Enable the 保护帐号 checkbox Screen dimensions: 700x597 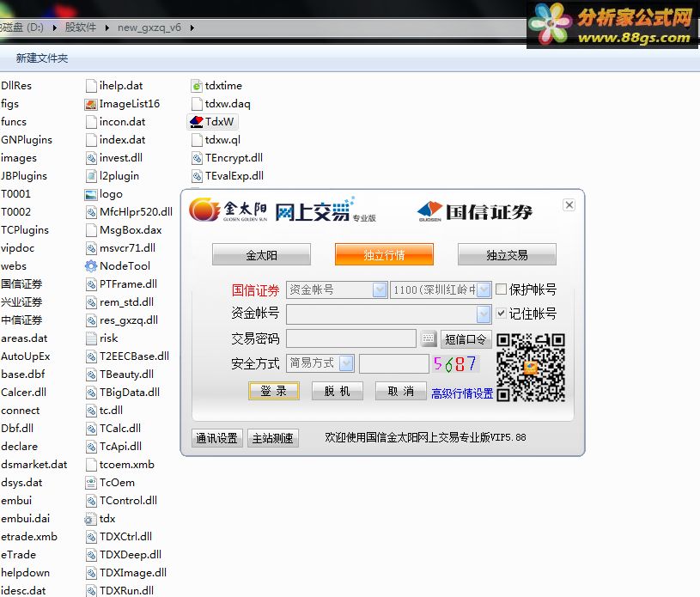[x=501, y=289]
